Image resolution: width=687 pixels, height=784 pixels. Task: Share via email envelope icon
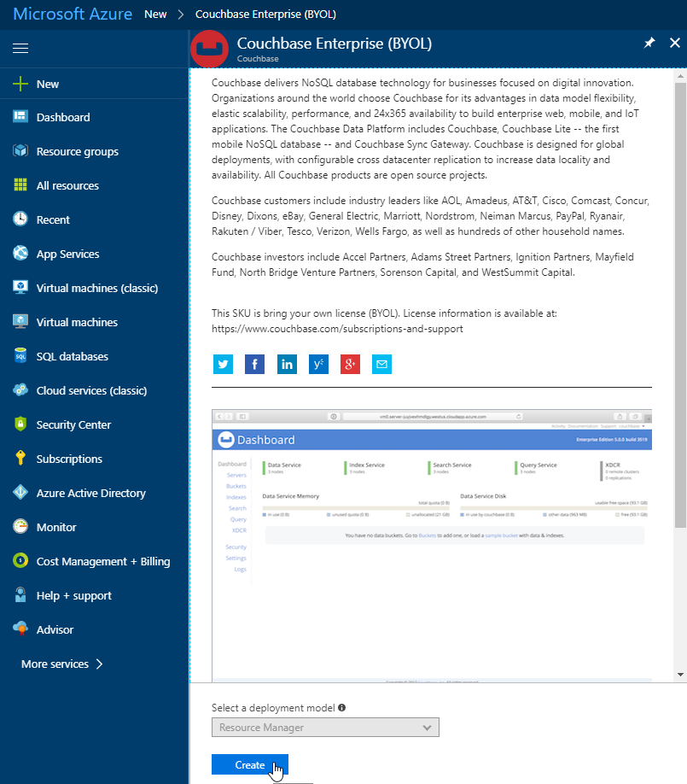coord(381,364)
